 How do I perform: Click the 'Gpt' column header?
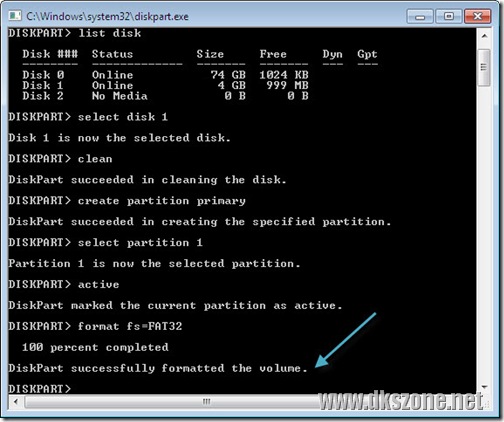(367, 54)
